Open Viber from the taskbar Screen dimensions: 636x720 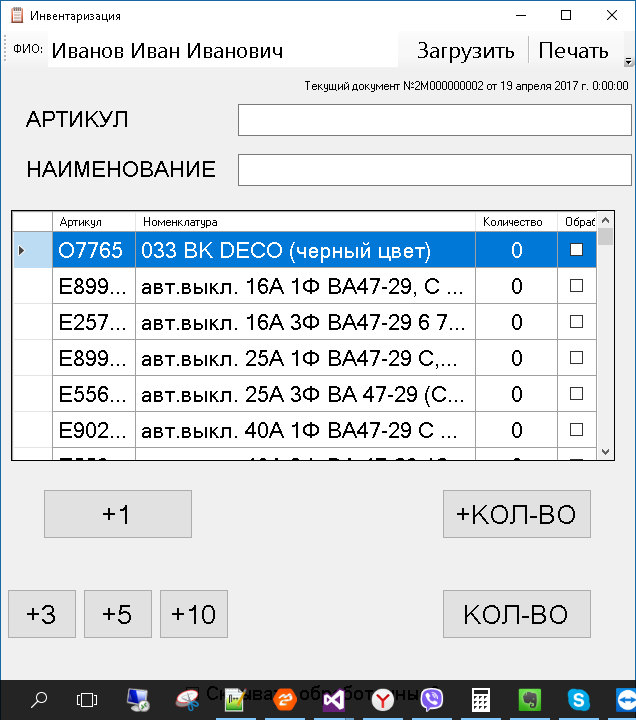pyautogui.click(x=432, y=700)
